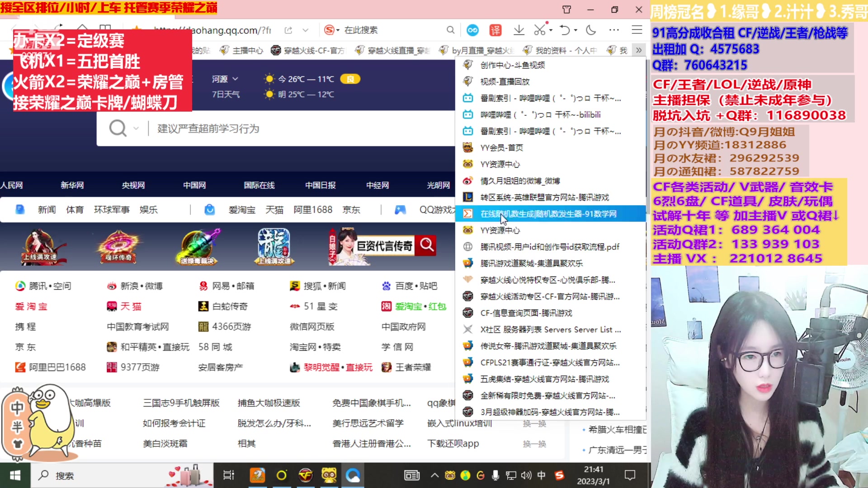Click the first 换一换 refresh link
868x488 pixels.
click(x=534, y=423)
